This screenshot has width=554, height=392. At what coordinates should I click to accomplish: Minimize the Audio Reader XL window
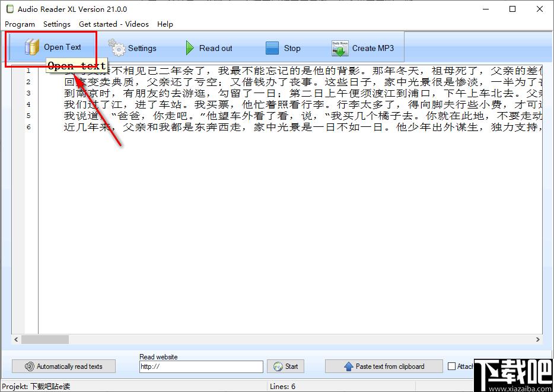pyautogui.click(x=485, y=9)
